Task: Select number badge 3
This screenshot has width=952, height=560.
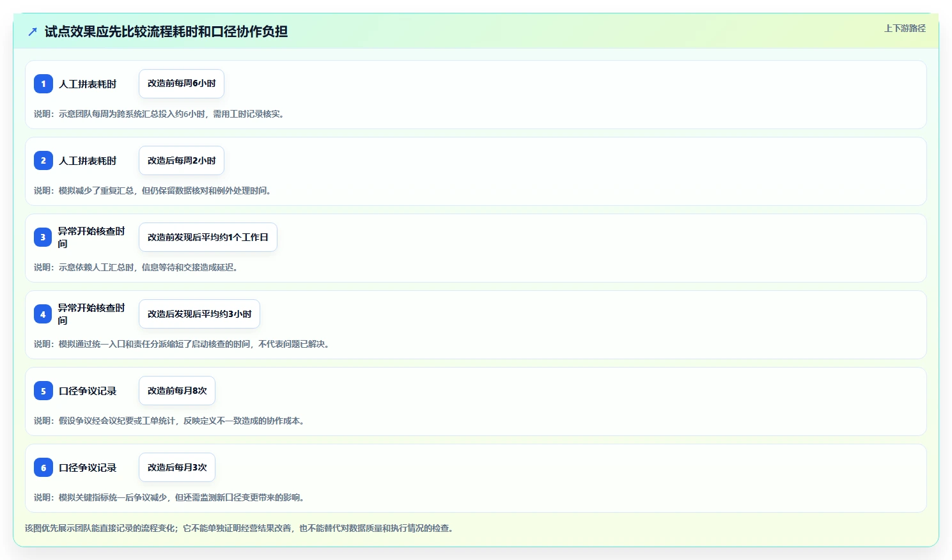Action: point(43,237)
